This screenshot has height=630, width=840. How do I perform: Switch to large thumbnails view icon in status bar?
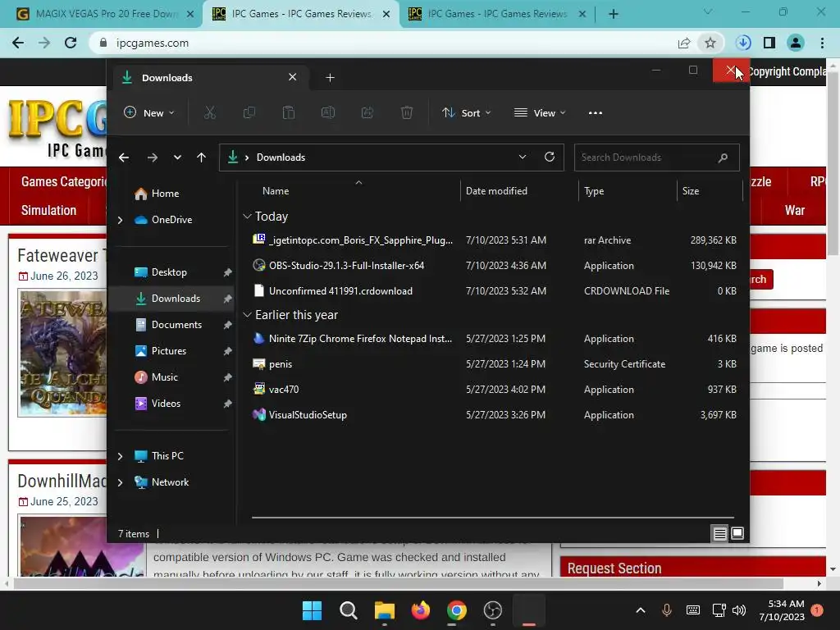[737, 533]
